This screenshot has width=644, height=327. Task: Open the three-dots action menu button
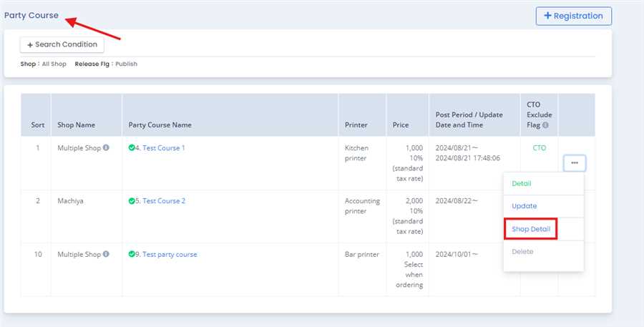coord(574,163)
